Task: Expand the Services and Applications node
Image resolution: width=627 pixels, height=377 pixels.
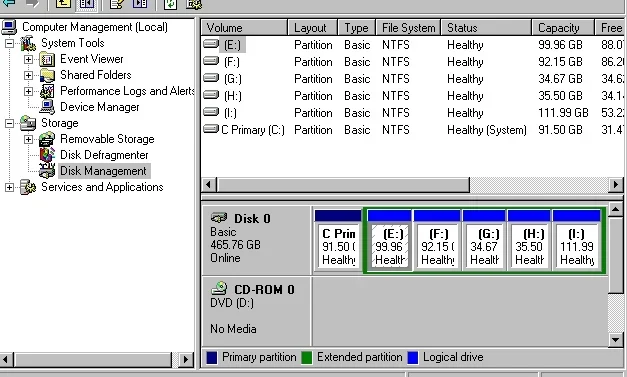Action: (x=9, y=187)
